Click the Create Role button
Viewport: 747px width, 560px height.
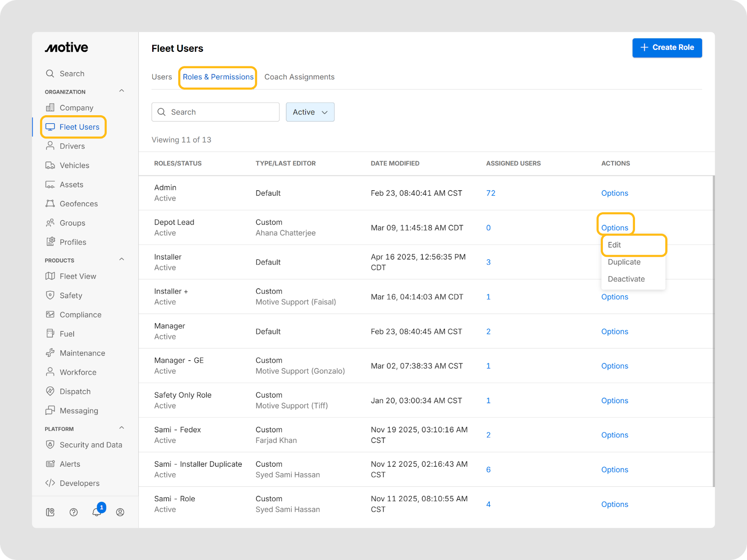click(667, 48)
